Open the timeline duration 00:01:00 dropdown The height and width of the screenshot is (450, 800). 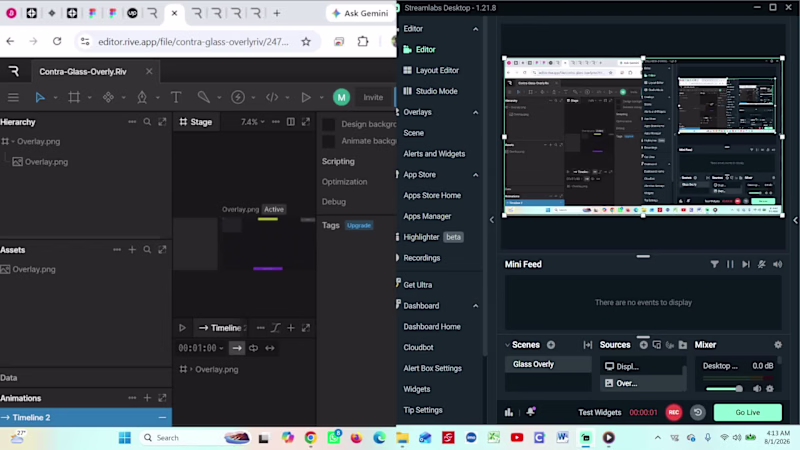pyautogui.click(x=201, y=348)
